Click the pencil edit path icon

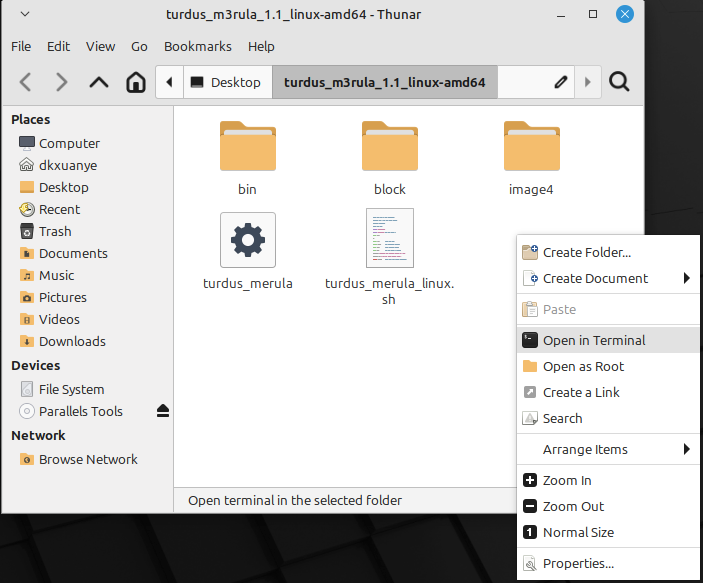(561, 82)
